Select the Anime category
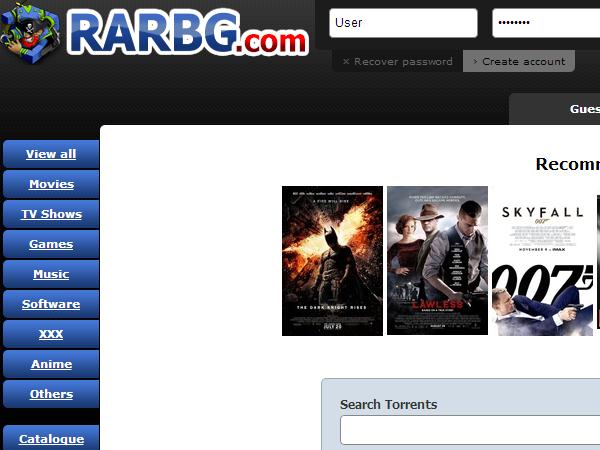 tap(51, 364)
